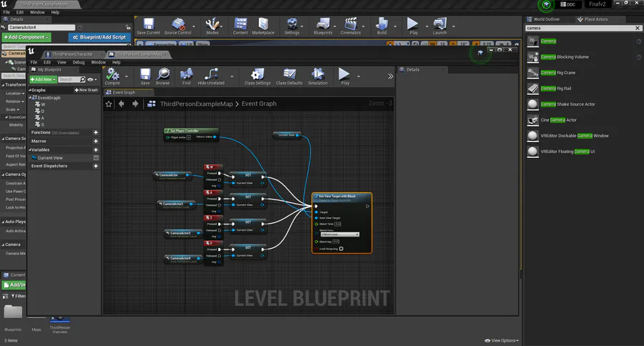Open Settings in main editor toolbar
The image size is (644, 346).
pyautogui.click(x=292, y=26)
